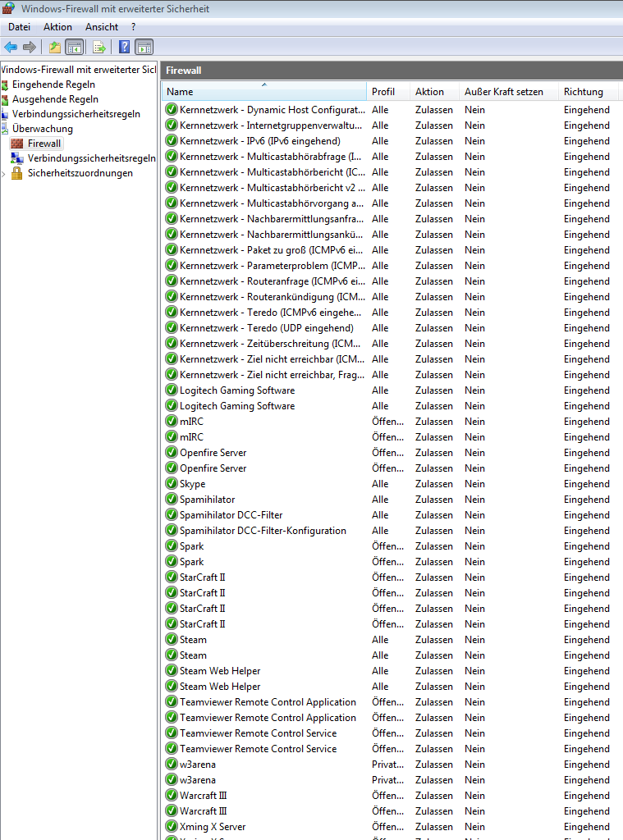Image resolution: width=623 pixels, height=840 pixels.
Task: Sort by the Richtung column header
Action: click(589, 92)
